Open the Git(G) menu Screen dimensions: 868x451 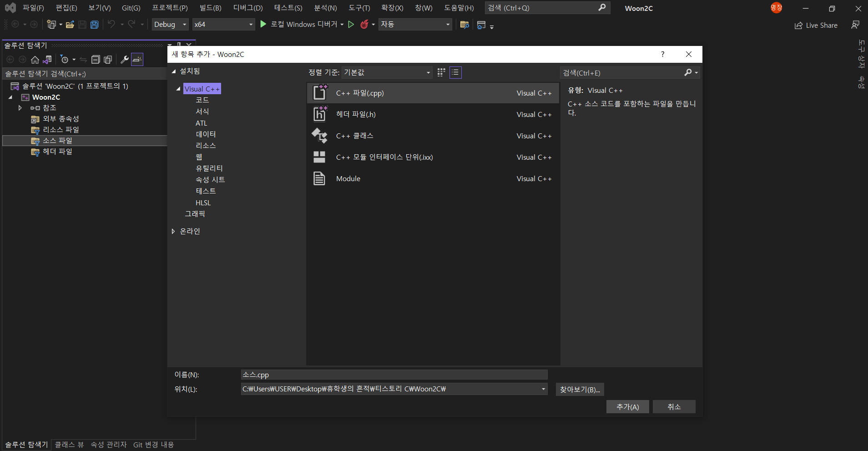pyautogui.click(x=131, y=8)
